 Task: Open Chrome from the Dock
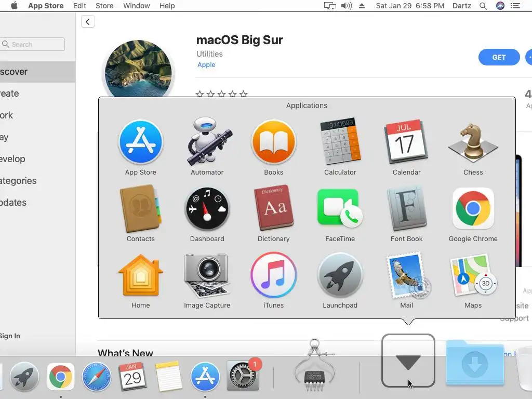[61, 377]
